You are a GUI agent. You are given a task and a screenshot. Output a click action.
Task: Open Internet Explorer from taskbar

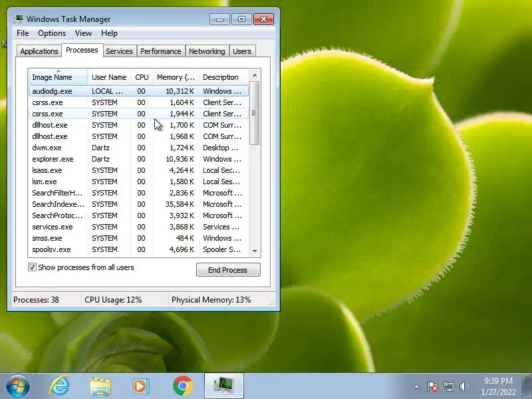coord(59,386)
